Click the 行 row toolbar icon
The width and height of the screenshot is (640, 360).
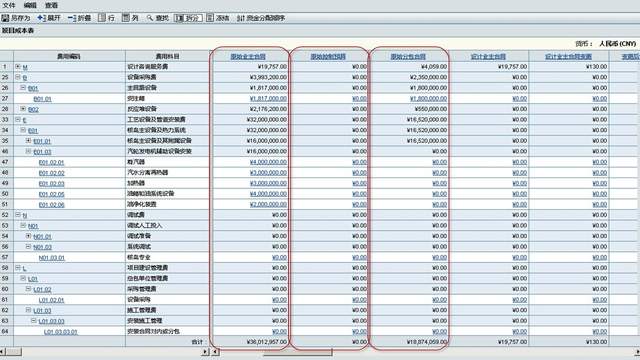point(102,18)
